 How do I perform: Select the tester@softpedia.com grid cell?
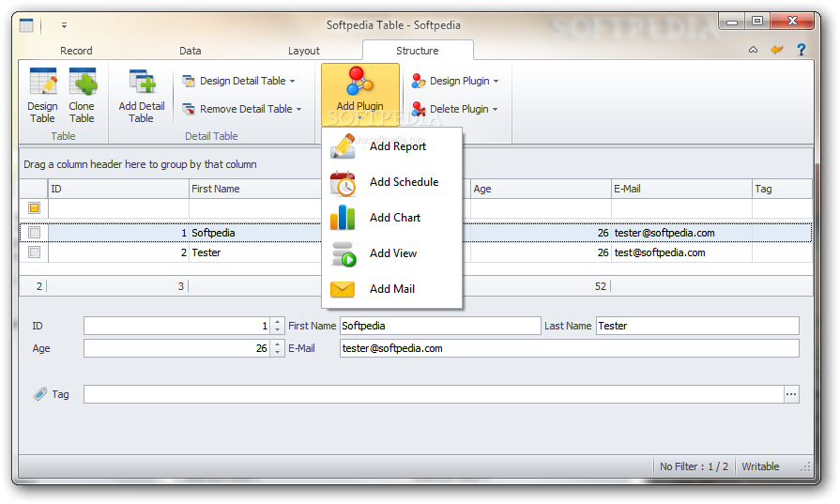point(681,233)
